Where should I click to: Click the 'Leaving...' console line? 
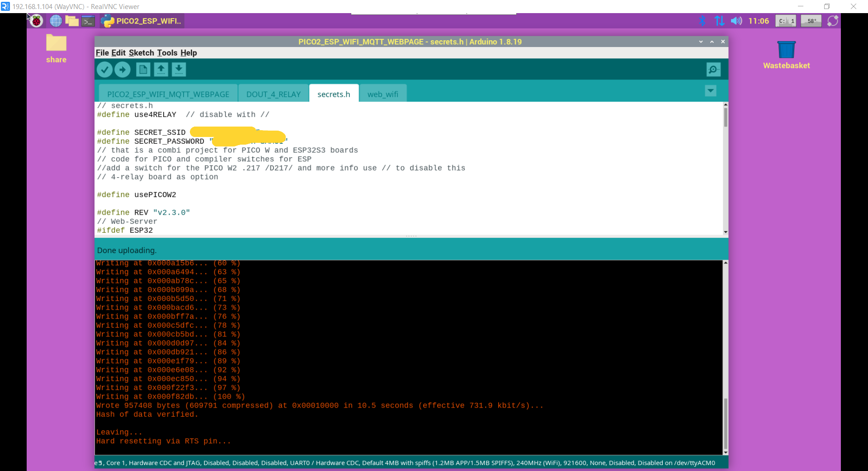click(x=119, y=432)
